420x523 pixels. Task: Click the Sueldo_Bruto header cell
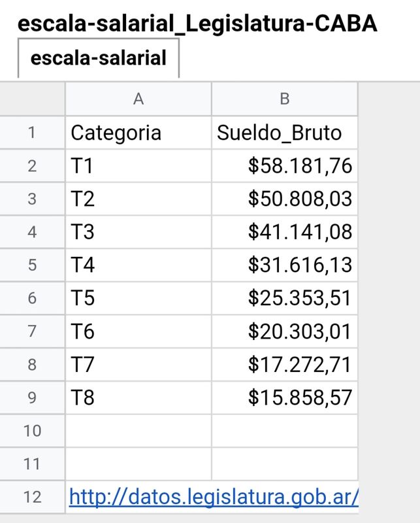click(x=285, y=133)
